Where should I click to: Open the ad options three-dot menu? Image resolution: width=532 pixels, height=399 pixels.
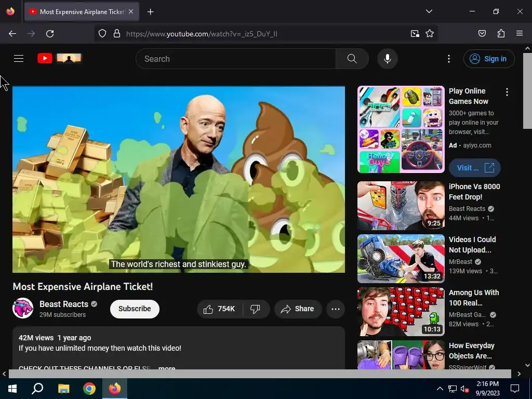507,92
